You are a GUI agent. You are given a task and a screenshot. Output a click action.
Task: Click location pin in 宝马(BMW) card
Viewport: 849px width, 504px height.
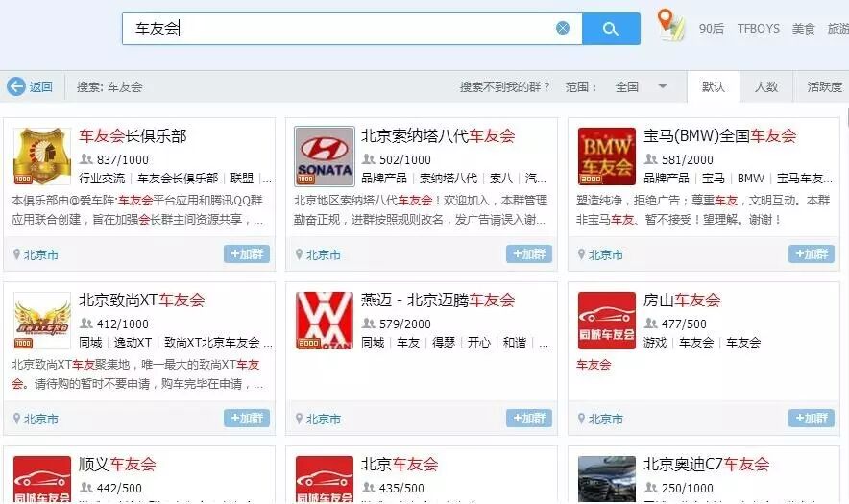(581, 254)
